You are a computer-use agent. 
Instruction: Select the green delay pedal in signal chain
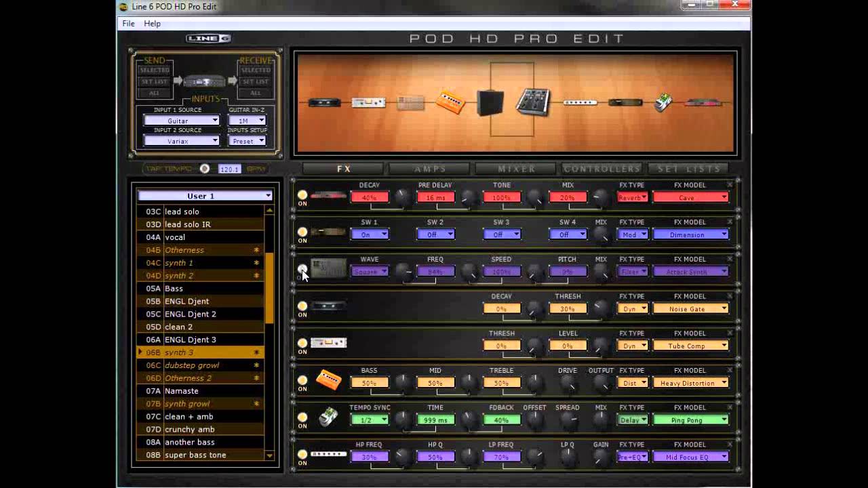[x=663, y=102]
